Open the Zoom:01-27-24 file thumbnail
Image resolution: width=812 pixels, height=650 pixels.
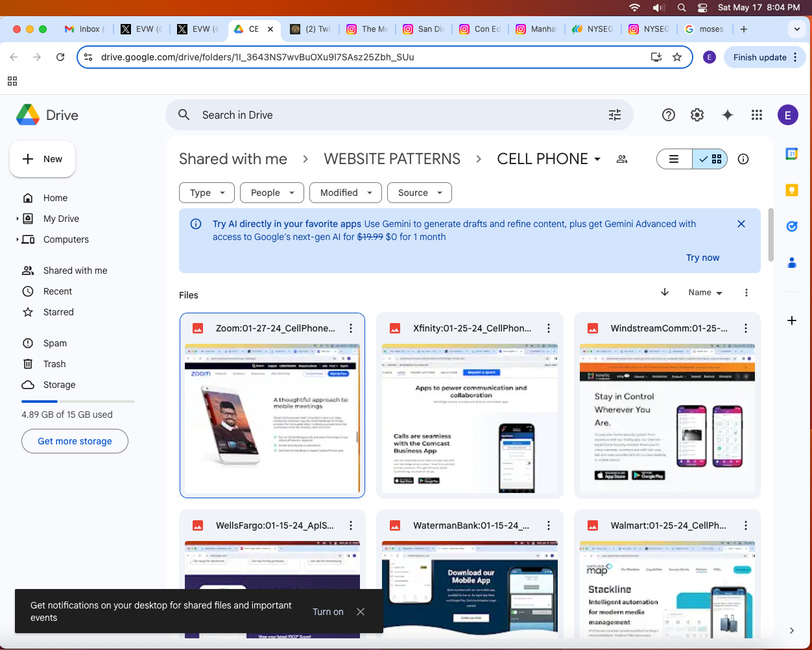coord(272,418)
